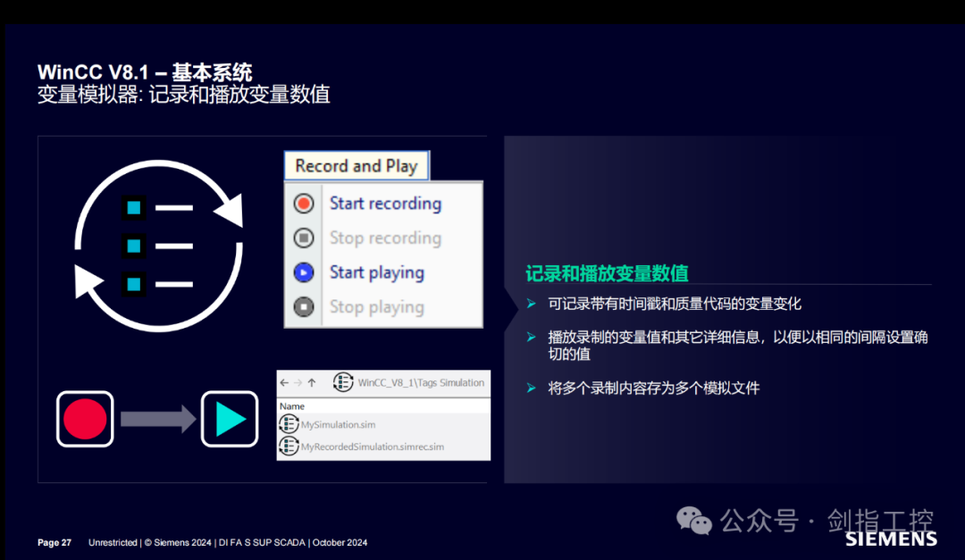965x560 pixels.
Task: Click the Tags Simulation icon in the address bar
Action: [342, 382]
